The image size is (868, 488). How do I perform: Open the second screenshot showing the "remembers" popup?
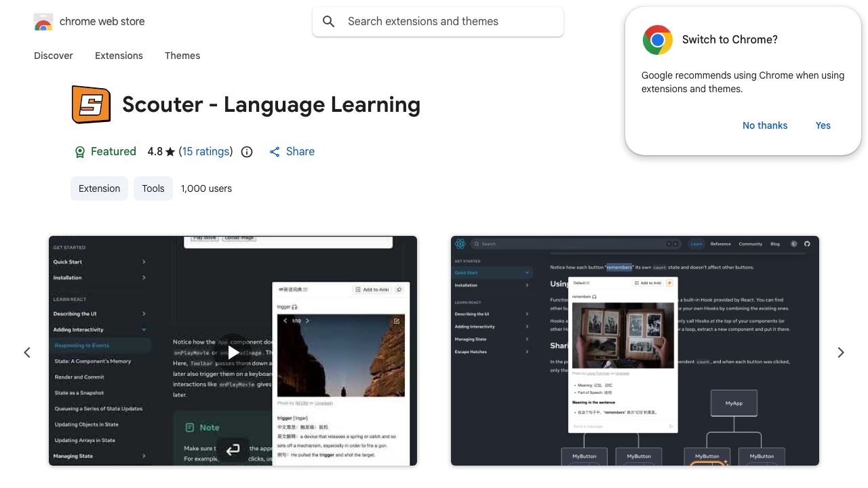click(x=635, y=350)
